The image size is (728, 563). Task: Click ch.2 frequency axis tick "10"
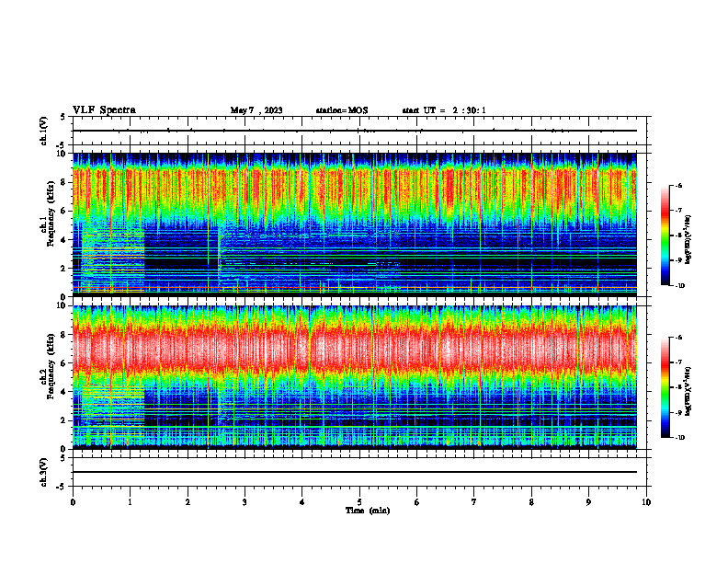click(61, 305)
